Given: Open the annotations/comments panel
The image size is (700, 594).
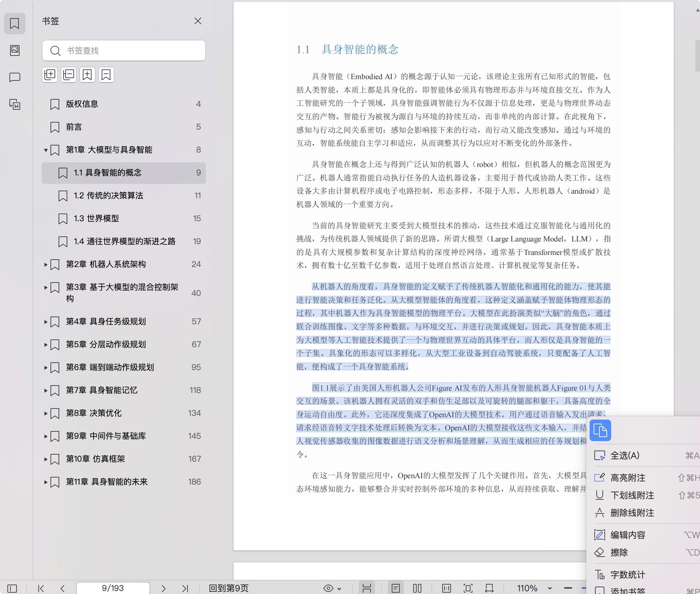Looking at the screenshot, I should pyautogui.click(x=15, y=77).
